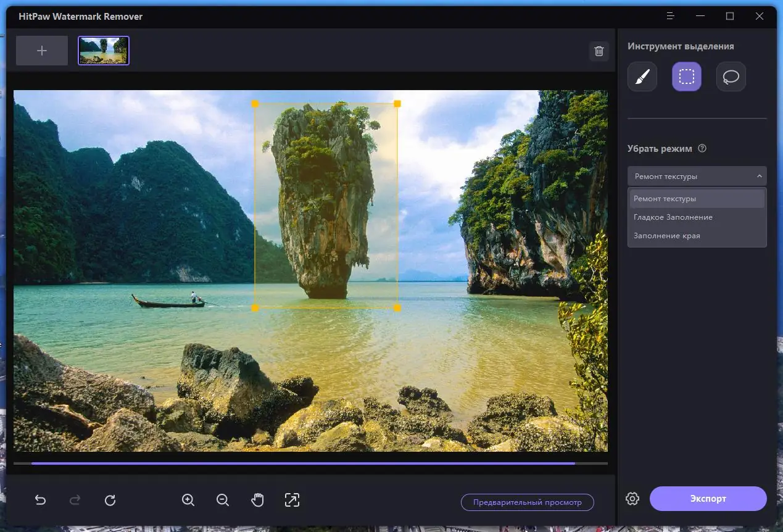Click the fit-to-screen icon
This screenshot has height=532, width=783.
(x=292, y=501)
